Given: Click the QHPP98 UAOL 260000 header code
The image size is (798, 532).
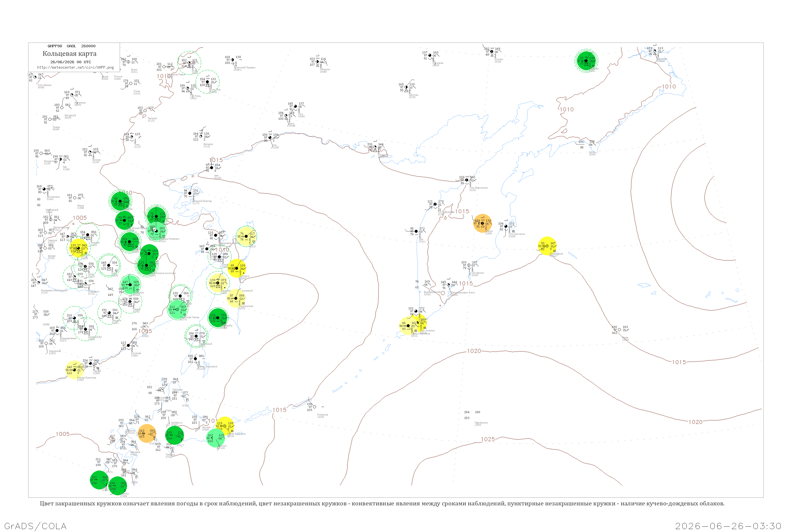Looking at the screenshot, I should [72, 46].
